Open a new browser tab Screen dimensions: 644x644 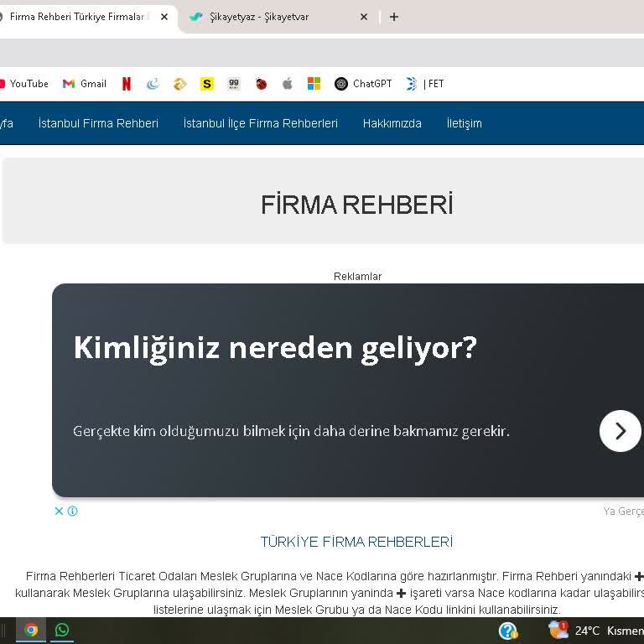coord(394,17)
